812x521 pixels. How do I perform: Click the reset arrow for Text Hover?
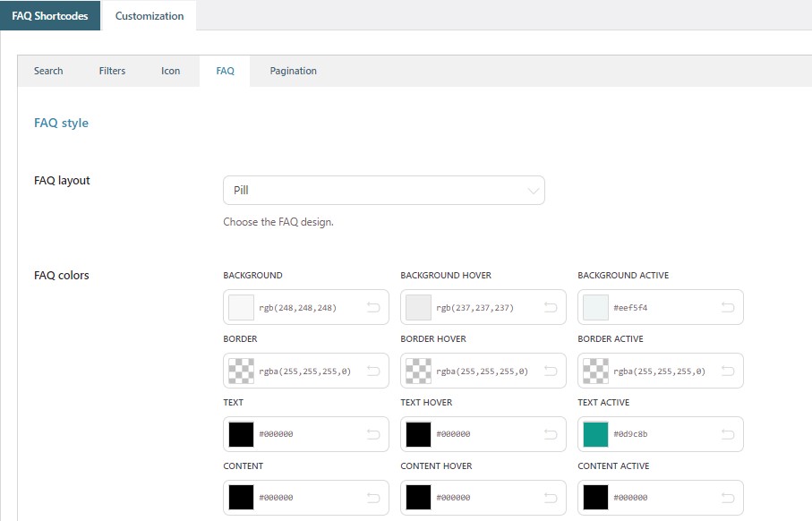[x=551, y=434]
